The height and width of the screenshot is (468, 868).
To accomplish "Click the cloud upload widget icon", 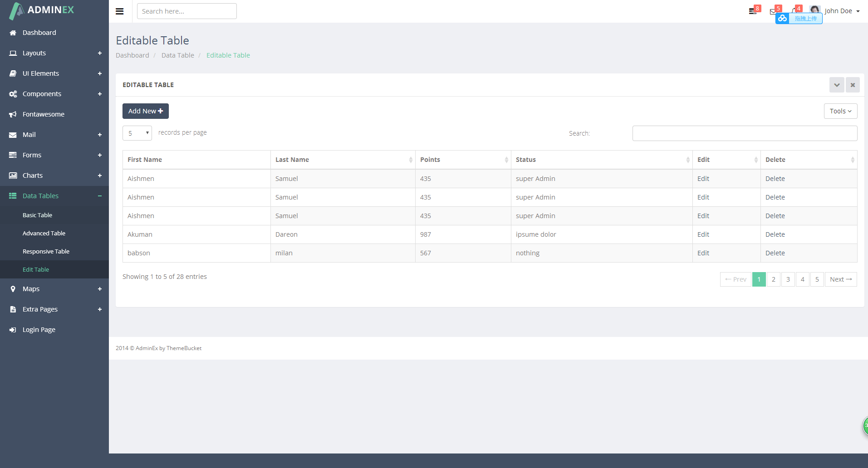I will click(783, 18).
